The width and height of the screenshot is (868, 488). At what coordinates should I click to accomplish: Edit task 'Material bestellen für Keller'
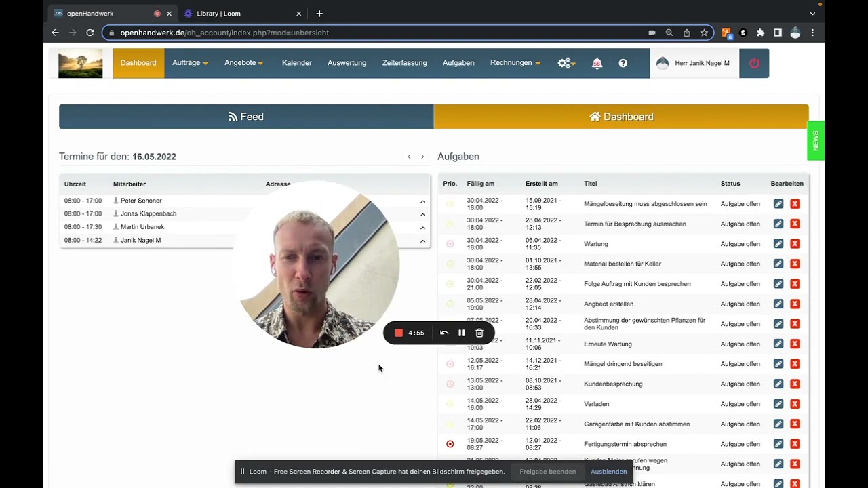click(778, 264)
